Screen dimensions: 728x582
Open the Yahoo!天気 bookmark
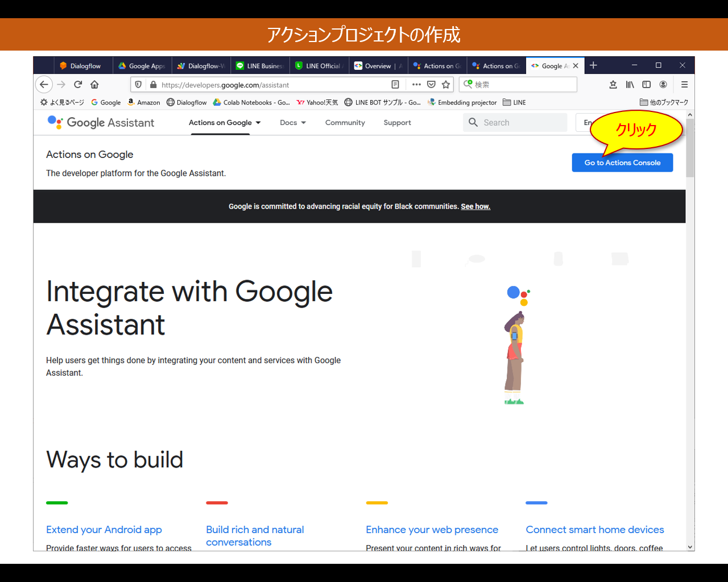coord(317,102)
